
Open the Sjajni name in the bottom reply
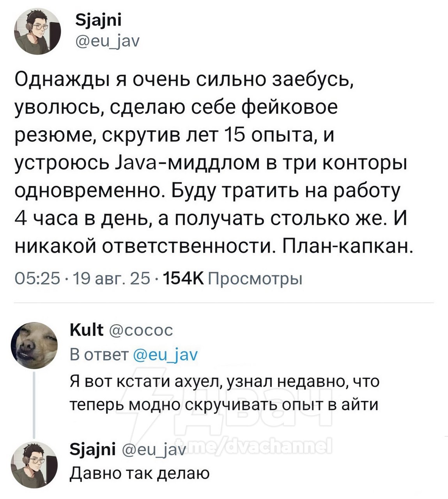92,450
